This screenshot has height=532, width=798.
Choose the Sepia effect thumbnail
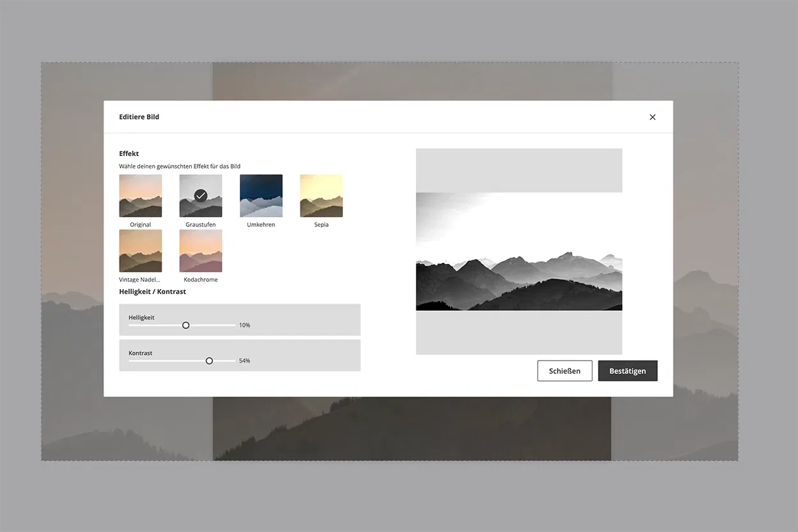click(x=321, y=196)
